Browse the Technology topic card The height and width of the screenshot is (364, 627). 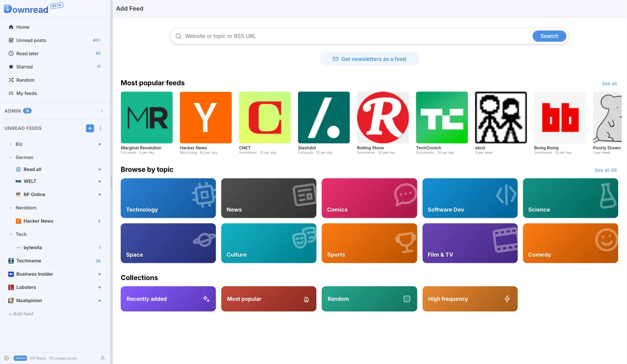(x=168, y=198)
